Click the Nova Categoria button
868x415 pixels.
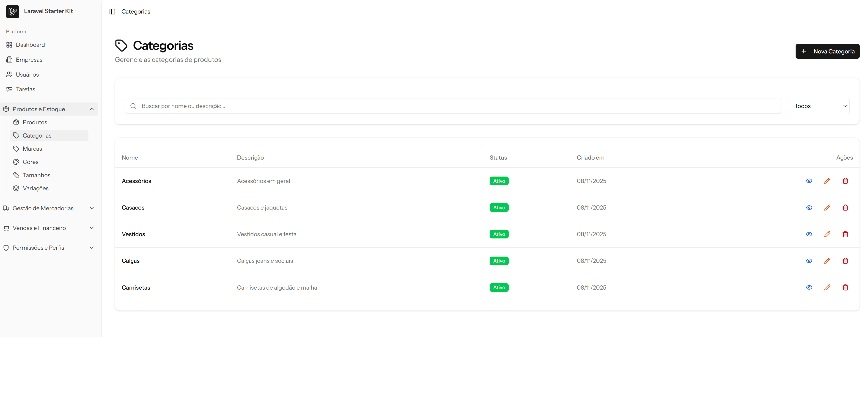coord(827,51)
